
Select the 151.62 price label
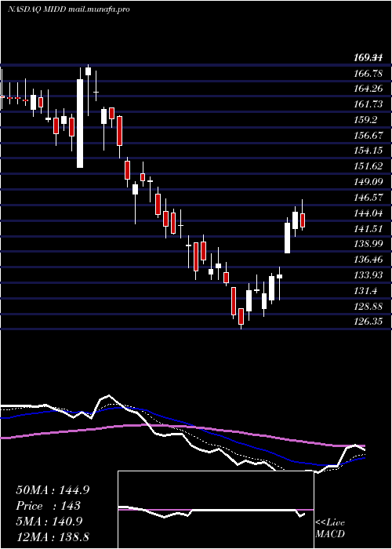(x=368, y=166)
